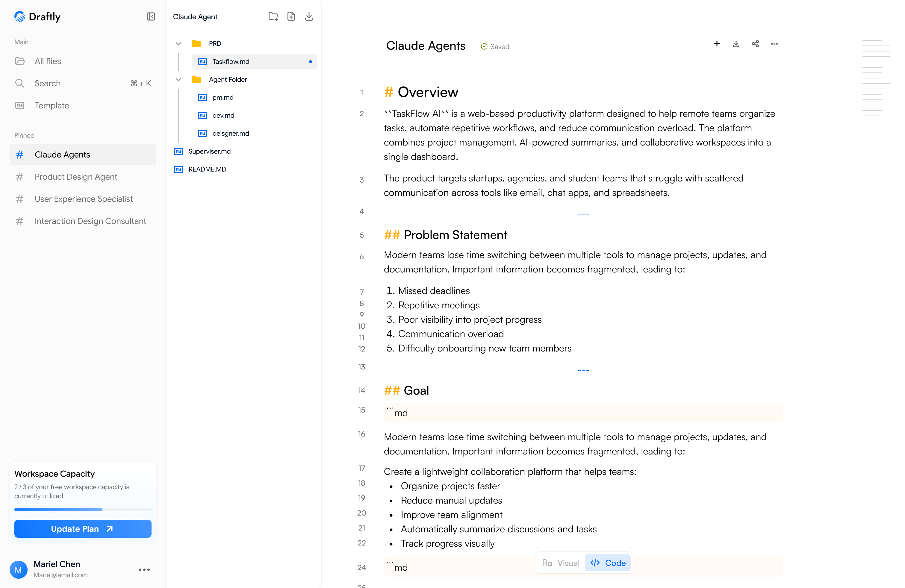This screenshot has width=905, height=588.
Task: Create a new folder in Claude Agent
Action: click(x=273, y=16)
